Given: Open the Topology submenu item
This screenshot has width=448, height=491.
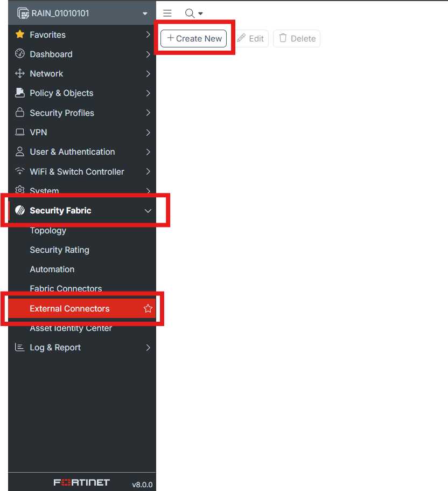Looking at the screenshot, I should click(x=48, y=231).
